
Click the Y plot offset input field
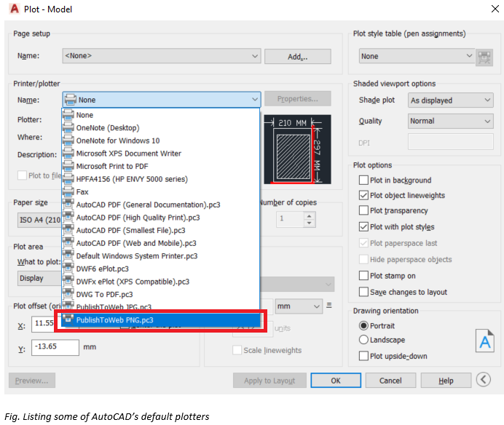55,347
